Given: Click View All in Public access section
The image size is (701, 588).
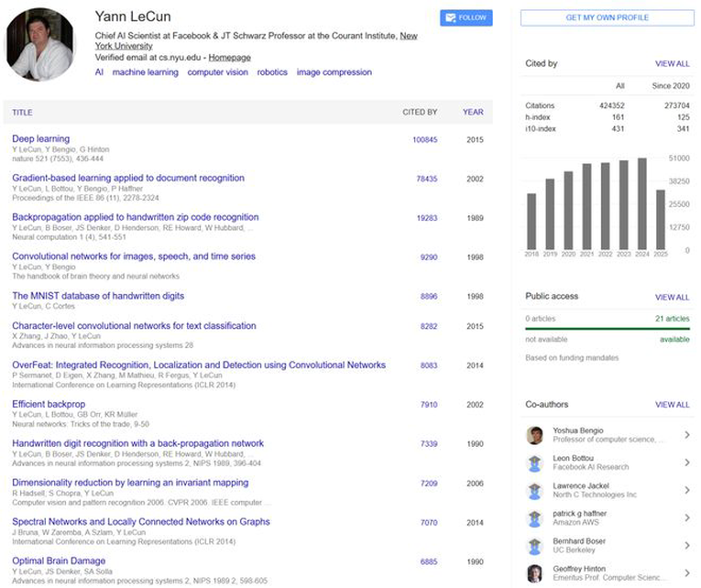Looking at the screenshot, I should [673, 297].
